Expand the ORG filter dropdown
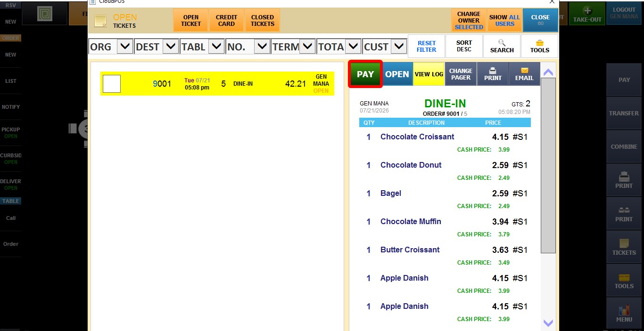This screenshot has width=644, height=331. tap(125, 47)
